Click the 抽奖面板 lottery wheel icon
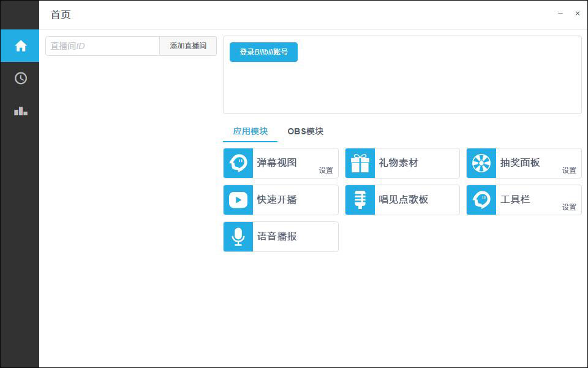Screen dimensions: 588x368 (481, 163)
